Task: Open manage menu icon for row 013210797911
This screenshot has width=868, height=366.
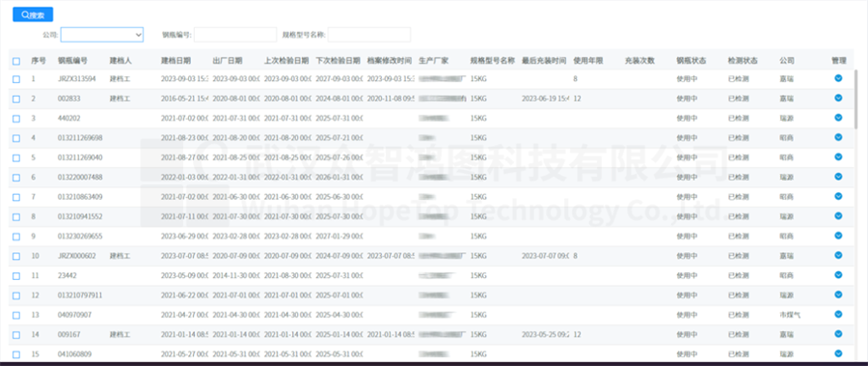Action: [x=838, y=295]
